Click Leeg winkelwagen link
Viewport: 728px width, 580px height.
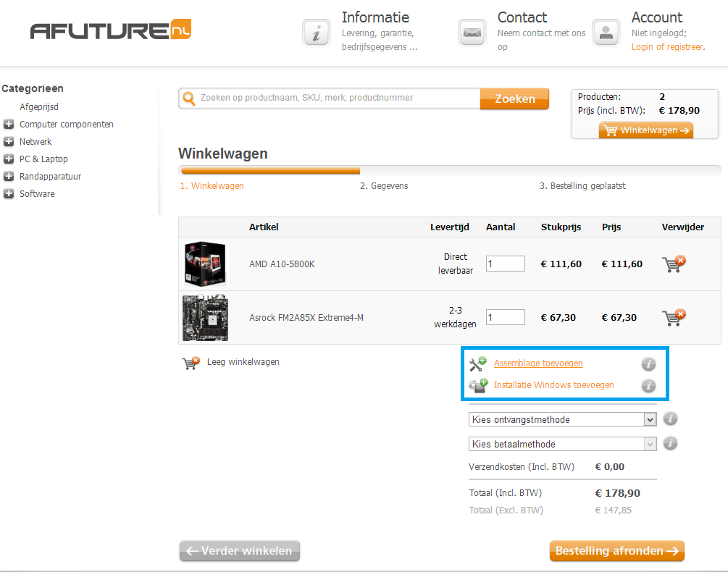[x=243, y=362]
